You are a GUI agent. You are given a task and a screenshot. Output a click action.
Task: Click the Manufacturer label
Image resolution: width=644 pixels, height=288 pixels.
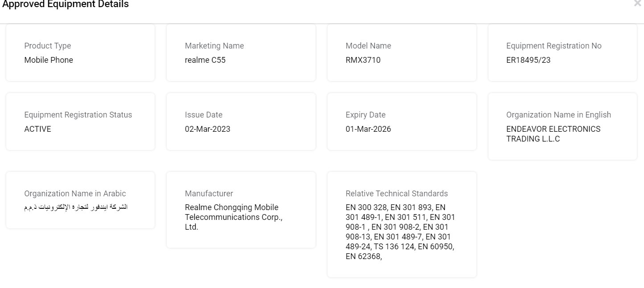pyautogui.click(x=209, y=194)
